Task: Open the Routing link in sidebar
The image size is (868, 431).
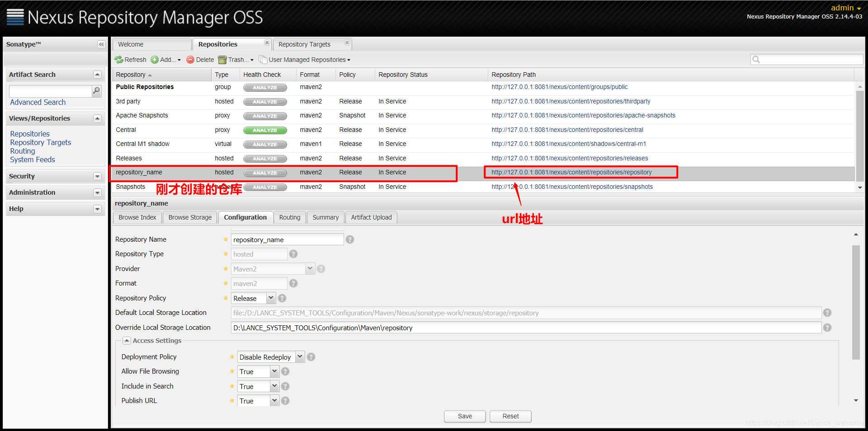Action: (x=23, y=151)
